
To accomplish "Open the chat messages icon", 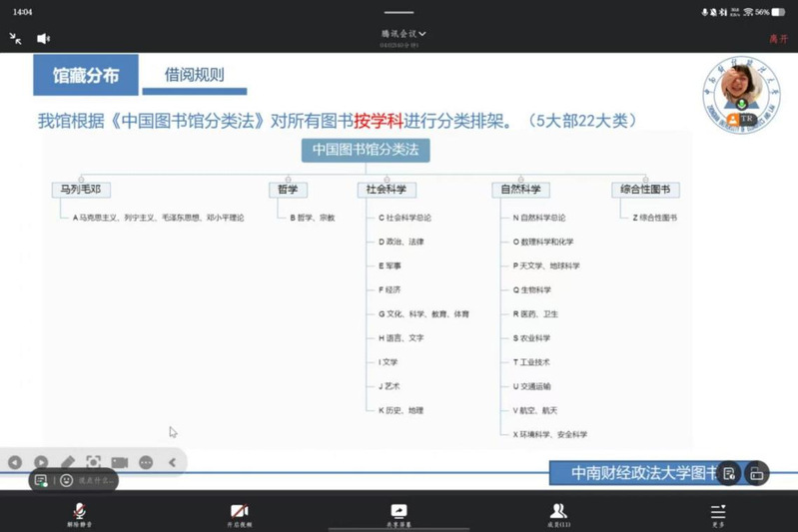I will [x=41, y=480].
